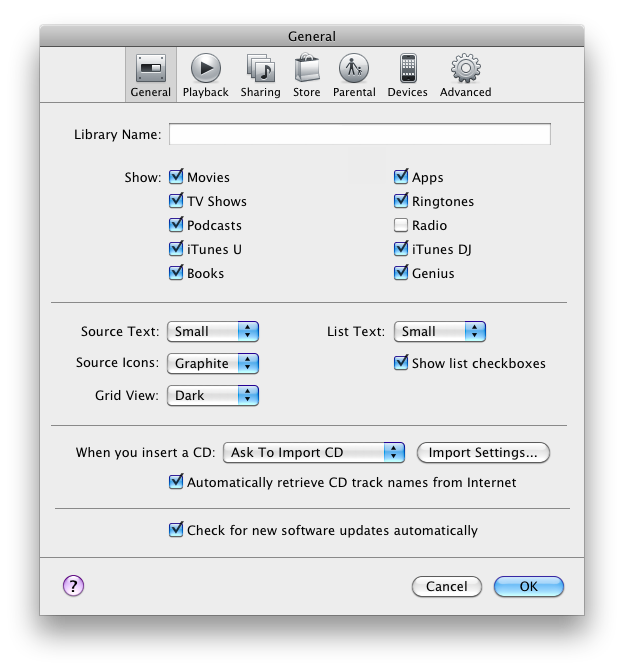The height and width of the screenshot is (670, 624).
Task: Open Source Text size dropdown
Action: [213, 332]
